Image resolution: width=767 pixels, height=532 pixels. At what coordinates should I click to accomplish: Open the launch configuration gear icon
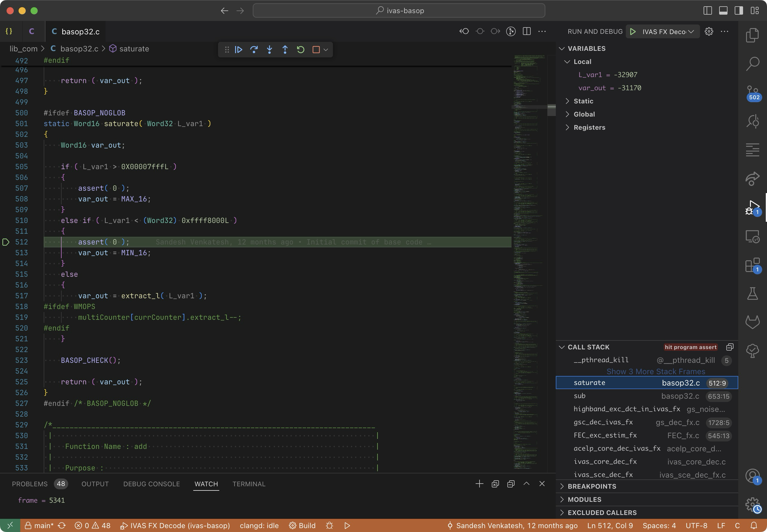coord(709,31)
